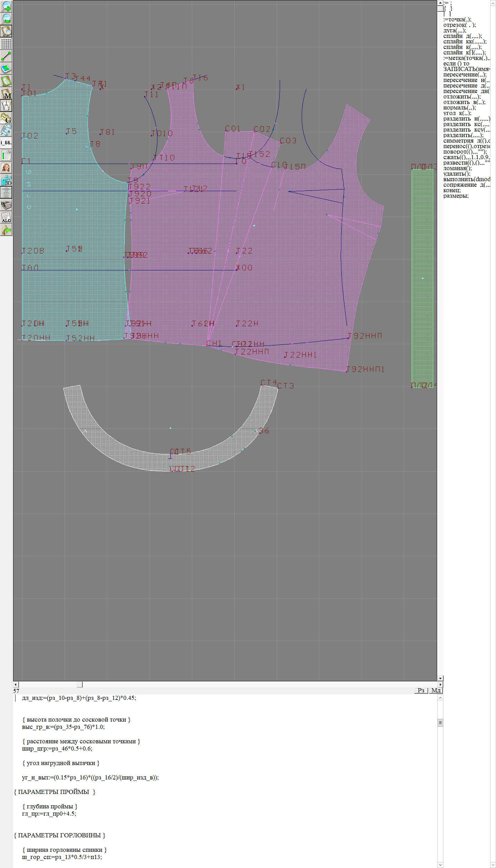Switch to the Рз tab

click(x=421, y=690)
